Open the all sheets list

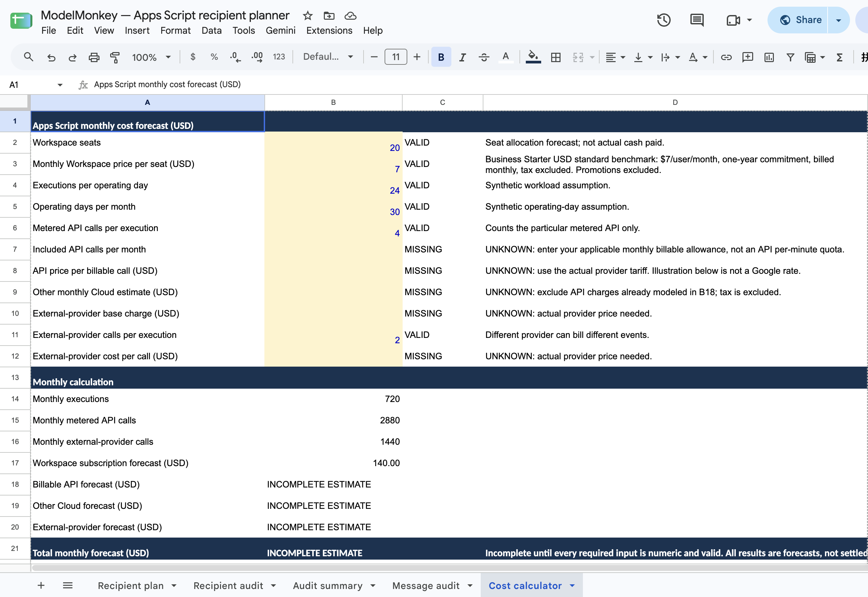point(68,585)
